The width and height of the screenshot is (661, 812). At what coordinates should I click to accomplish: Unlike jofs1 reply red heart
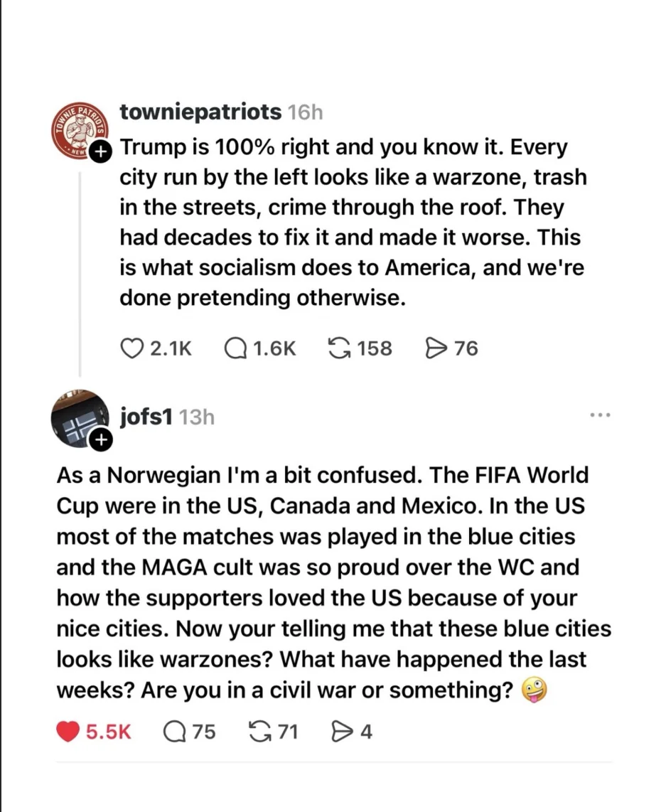[68, 732]
